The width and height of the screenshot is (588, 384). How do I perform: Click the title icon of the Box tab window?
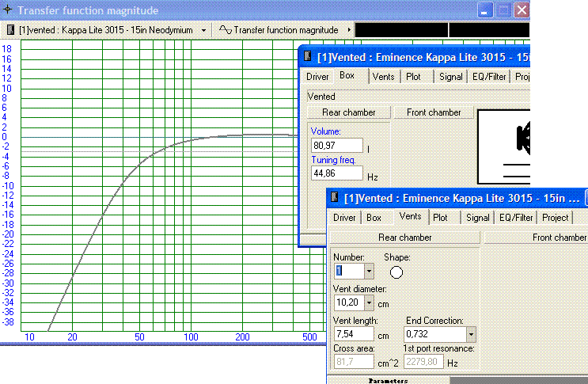[x=308, y=56]
